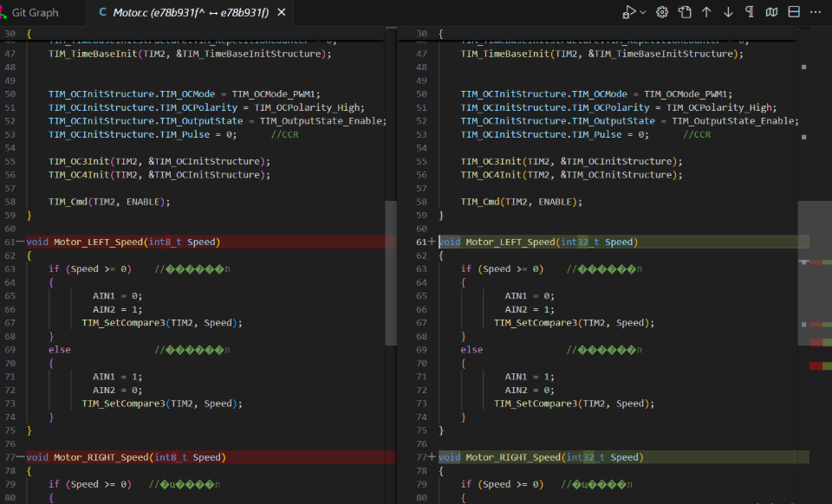Click the minus marker on left line 77
Viewport: 832px width, 504px height.
(x=20, y=457)
